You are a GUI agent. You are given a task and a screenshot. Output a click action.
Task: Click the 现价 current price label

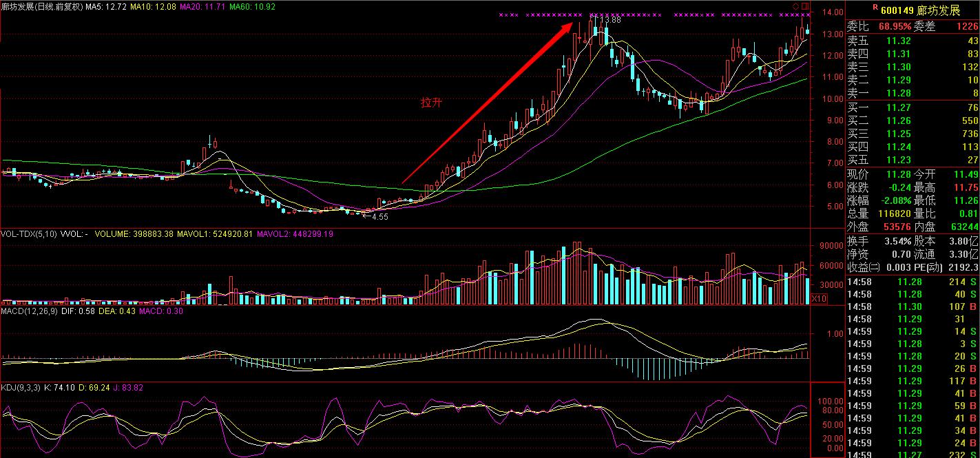(857, 175)
